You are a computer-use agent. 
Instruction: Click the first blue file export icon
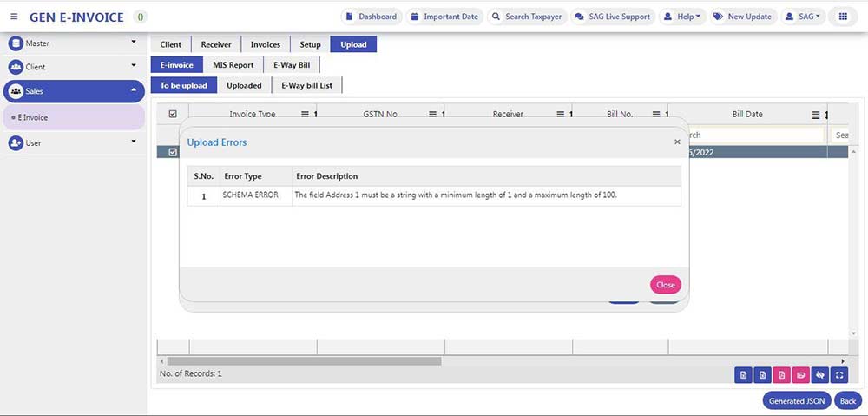point(743,375)
